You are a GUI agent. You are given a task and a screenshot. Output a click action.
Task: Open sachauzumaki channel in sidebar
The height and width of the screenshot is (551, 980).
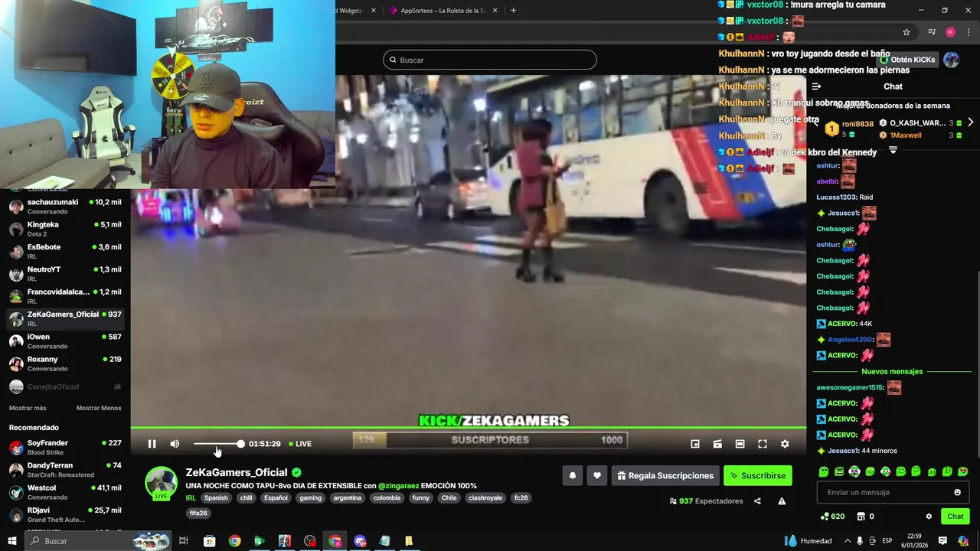tap(65, 207)
